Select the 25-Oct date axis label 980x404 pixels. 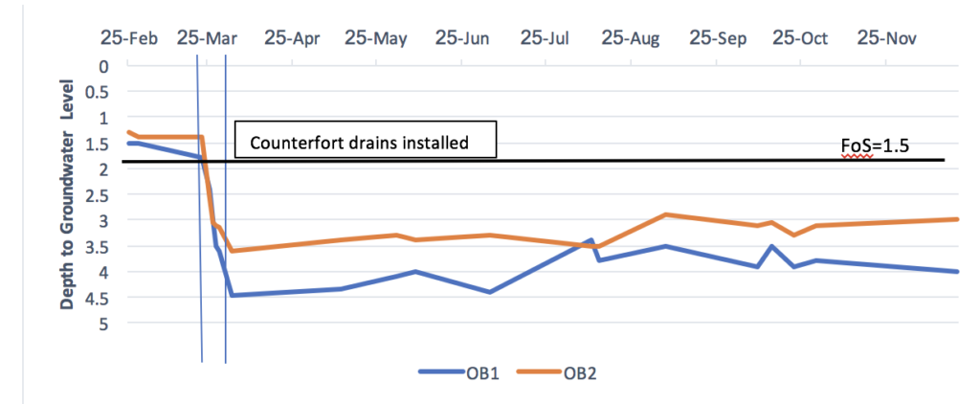[801, 39]
